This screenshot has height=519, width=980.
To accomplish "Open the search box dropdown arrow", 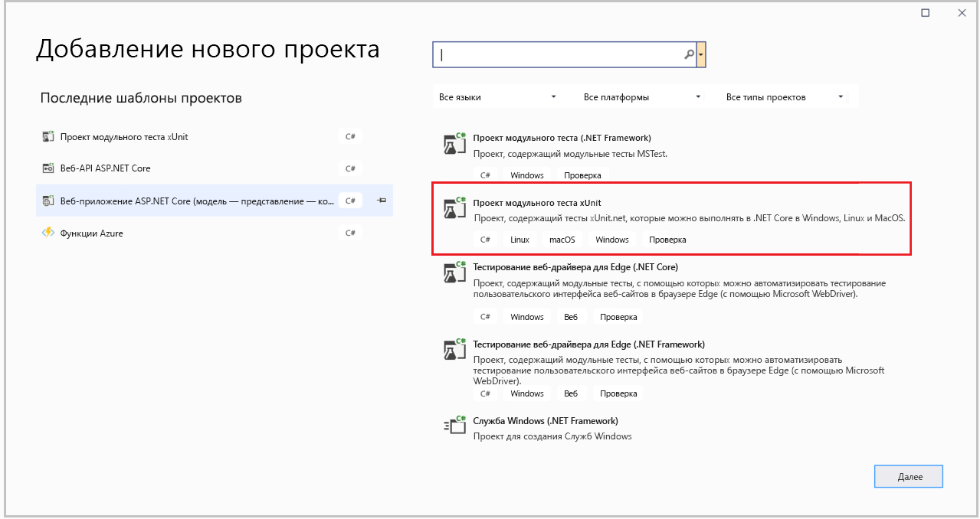I will (701, 55).
